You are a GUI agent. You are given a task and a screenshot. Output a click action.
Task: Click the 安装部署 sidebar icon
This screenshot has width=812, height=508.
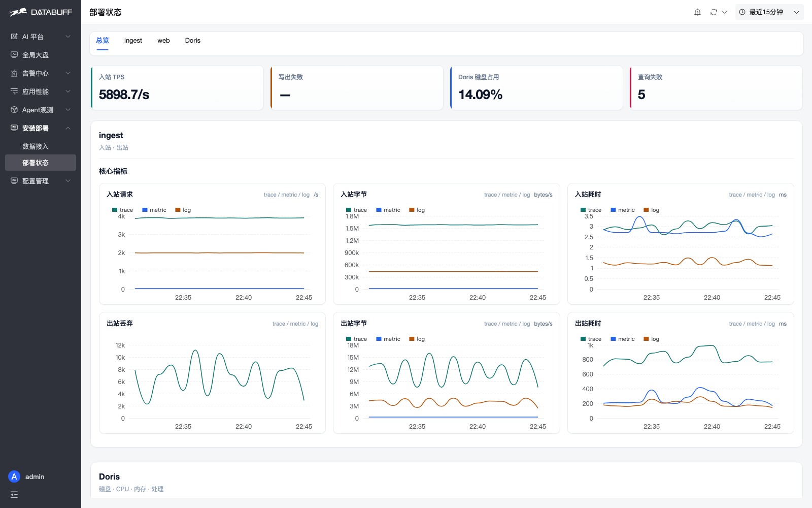tap(14, 128)
